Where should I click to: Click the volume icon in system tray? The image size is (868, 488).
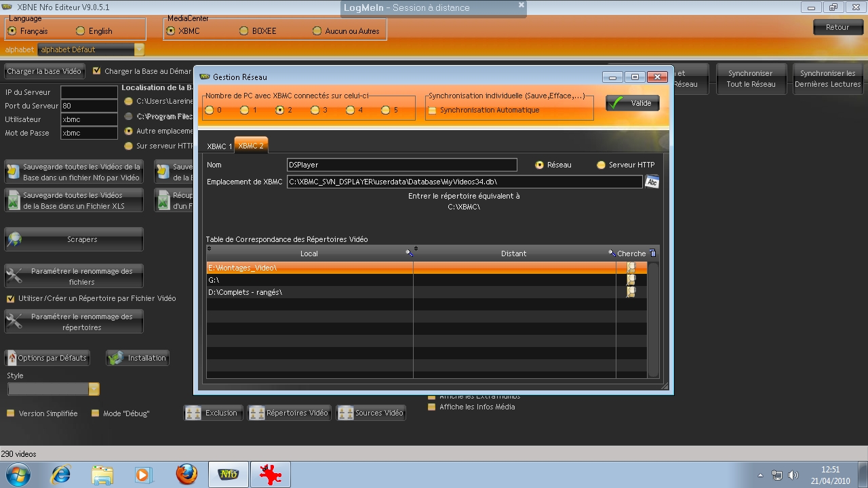click(x=793, y=475)
